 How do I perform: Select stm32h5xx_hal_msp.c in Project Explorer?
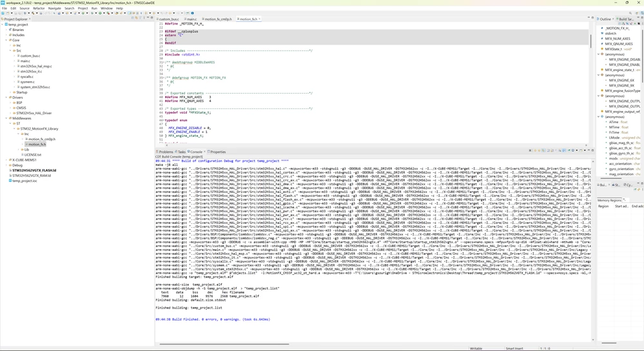tap(36, 66)
